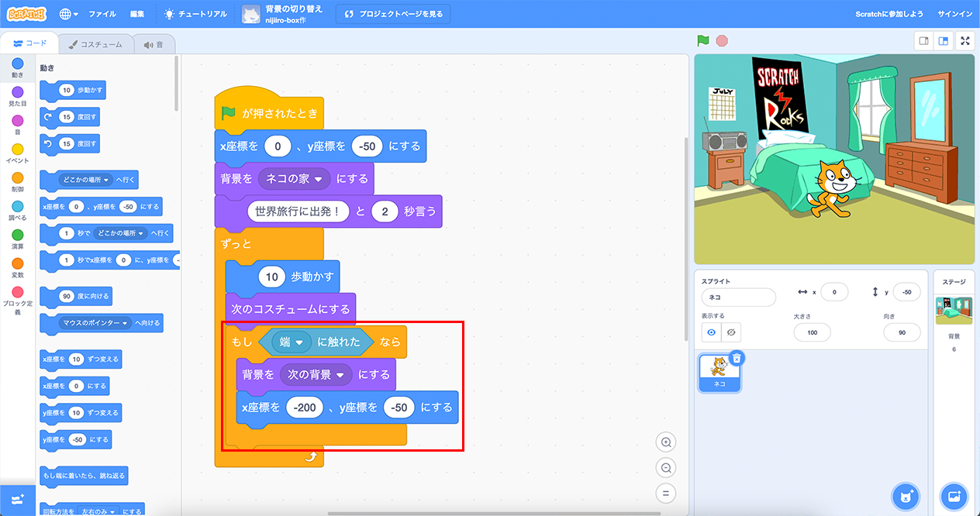Viewport: 980px width, 516px height.
Task: Switch to small stage layout
Action: [x=923, y=41]
